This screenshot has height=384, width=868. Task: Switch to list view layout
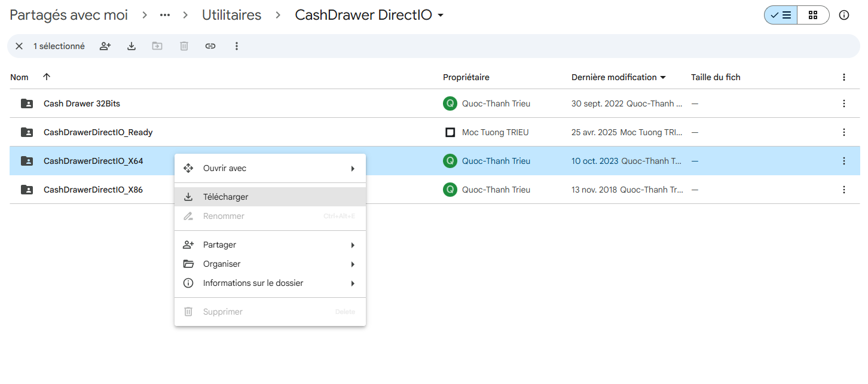point(781,16)
